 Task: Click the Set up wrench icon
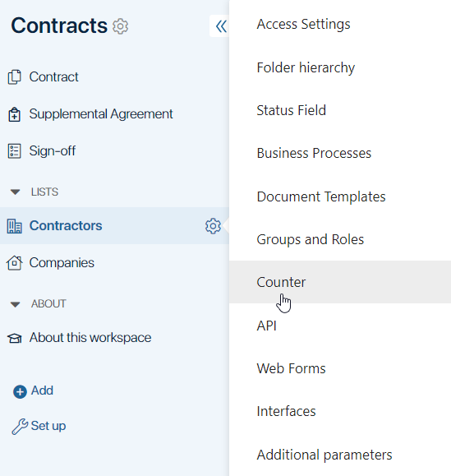tap(20, 427)
